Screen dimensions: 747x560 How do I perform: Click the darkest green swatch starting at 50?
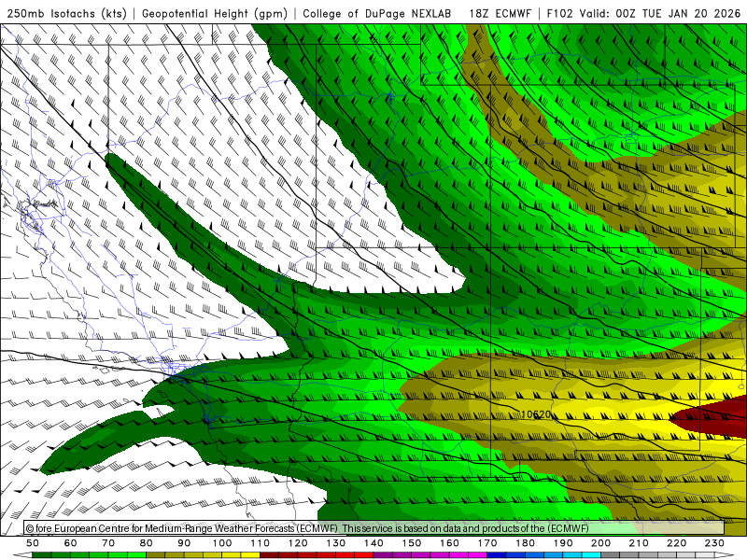coord(42,555)
